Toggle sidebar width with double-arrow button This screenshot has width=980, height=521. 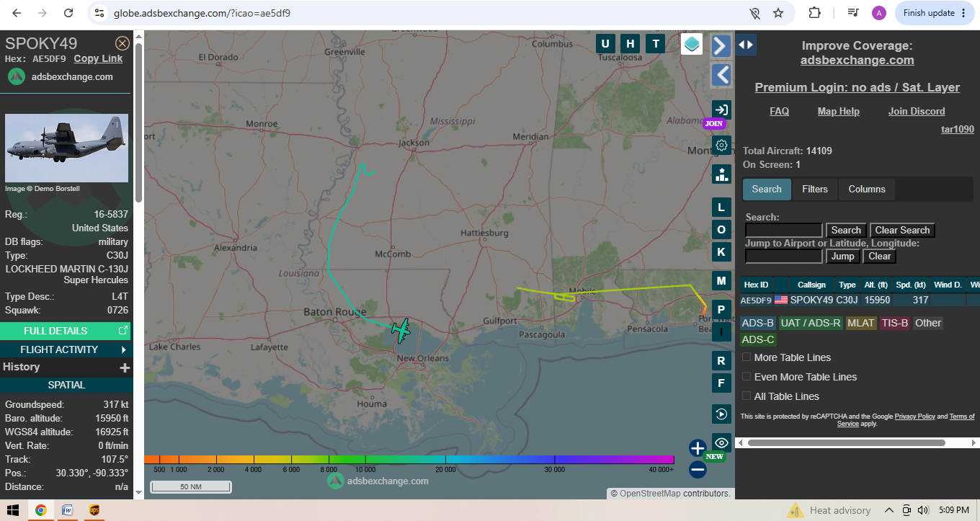click(x=746, y=45)
